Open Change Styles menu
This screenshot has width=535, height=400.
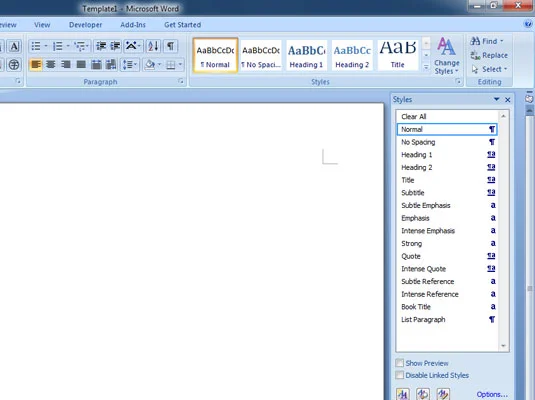coord(446,56)
